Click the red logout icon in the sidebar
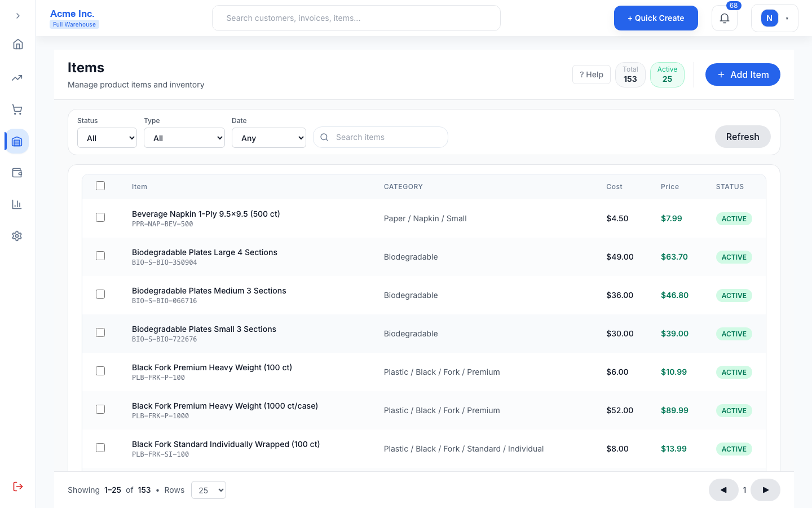 coord(18,487)
